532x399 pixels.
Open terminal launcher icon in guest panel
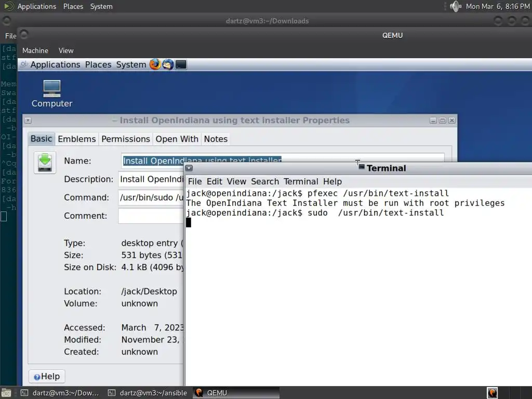[181, 64]
